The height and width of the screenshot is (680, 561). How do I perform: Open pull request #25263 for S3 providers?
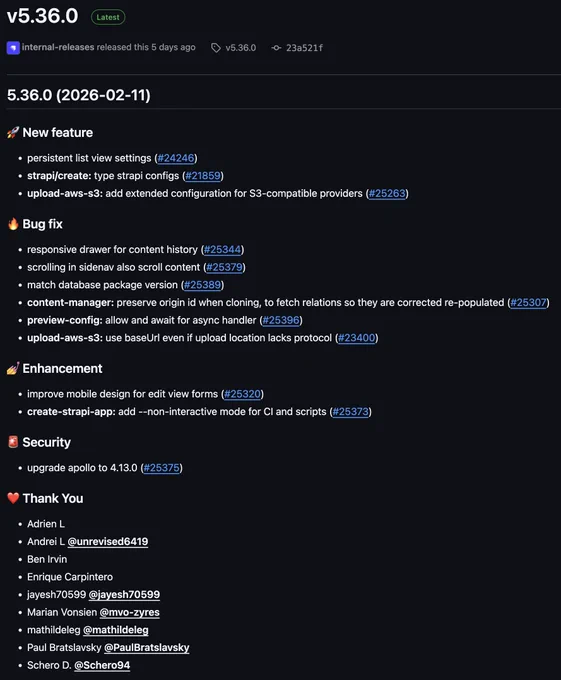387,193
